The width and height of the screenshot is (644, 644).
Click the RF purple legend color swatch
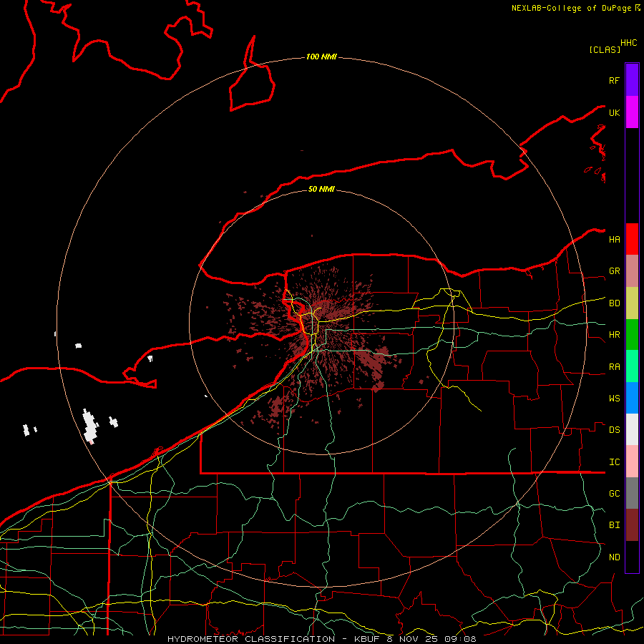tap(632, 80)
